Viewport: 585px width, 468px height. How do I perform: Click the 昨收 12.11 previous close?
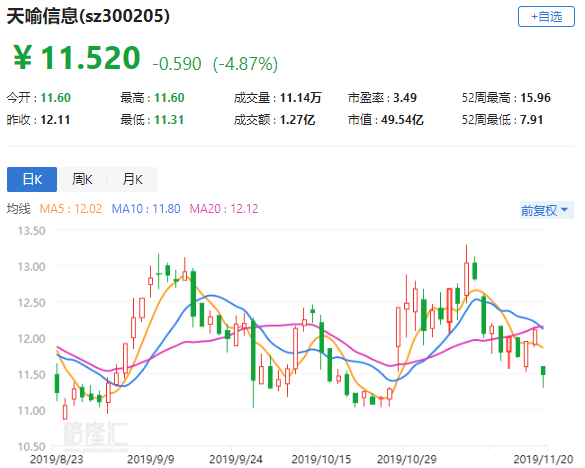point(38,120)
